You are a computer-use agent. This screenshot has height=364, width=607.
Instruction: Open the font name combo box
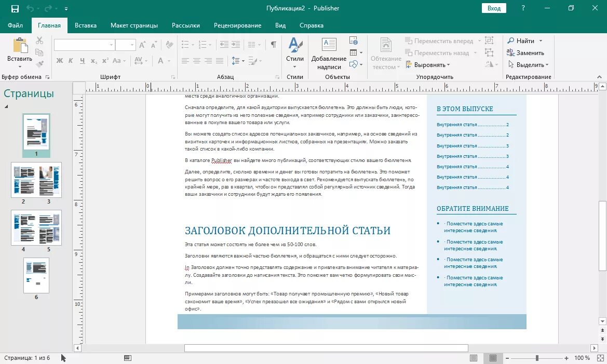tap(84, 45)
